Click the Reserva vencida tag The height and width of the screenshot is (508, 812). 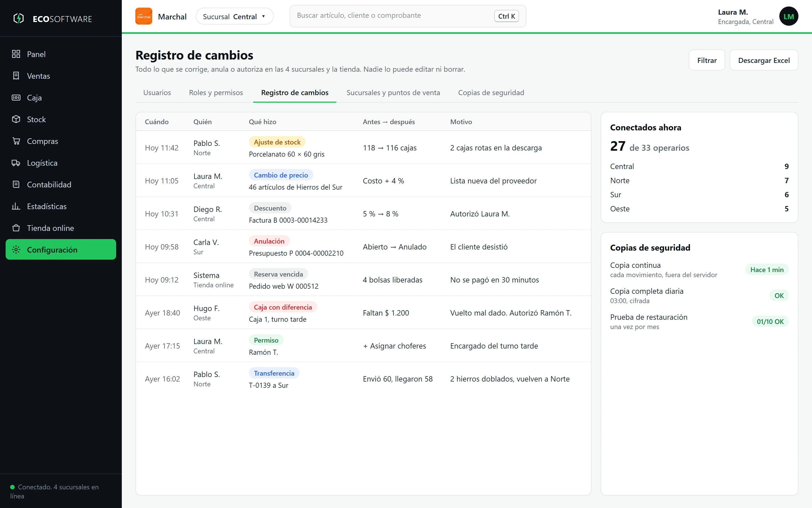coord(279,274)
